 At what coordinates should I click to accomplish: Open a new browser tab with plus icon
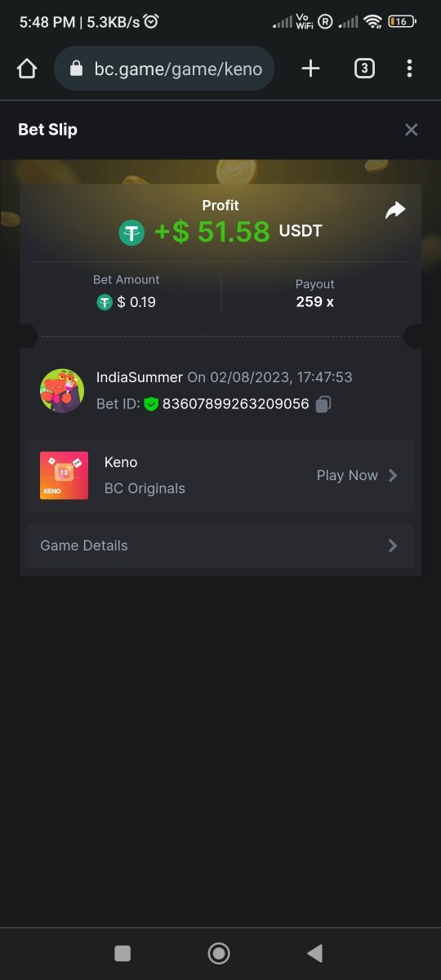[310, 69]
